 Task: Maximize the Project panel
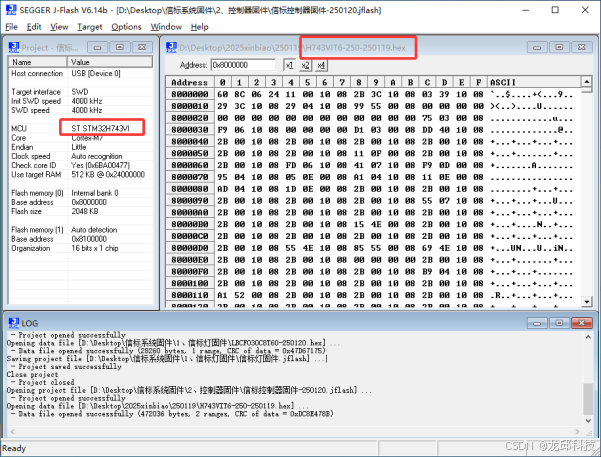120,47
